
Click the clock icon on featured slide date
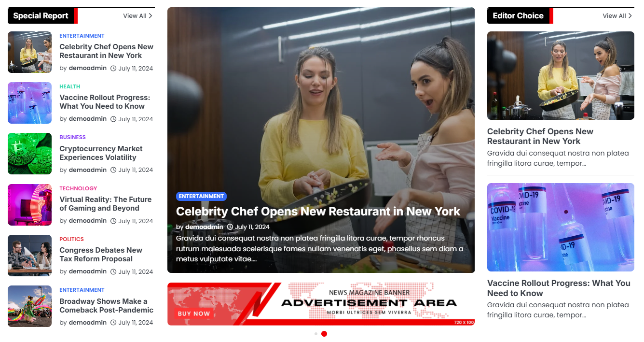pyautogui.click(x=230, y=227)
